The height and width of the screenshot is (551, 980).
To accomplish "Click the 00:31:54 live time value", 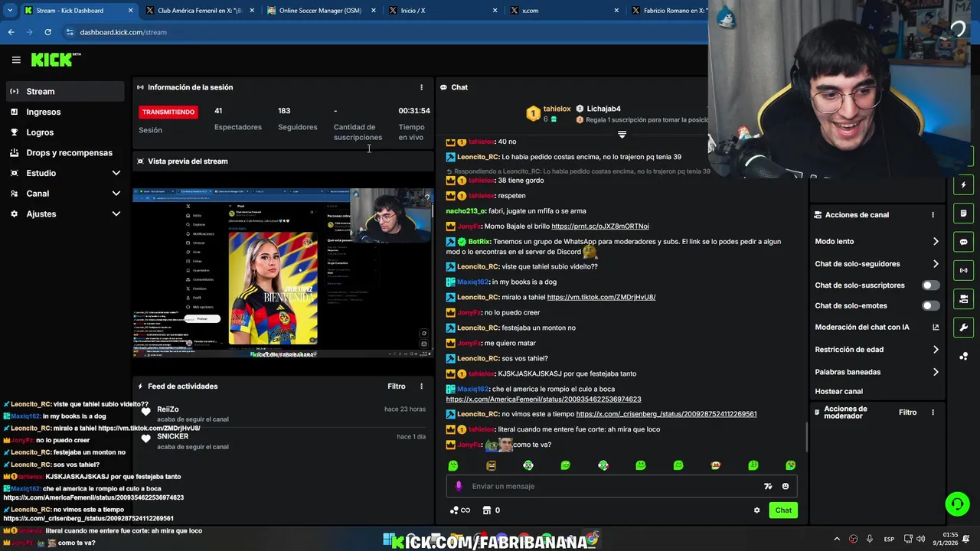I will [x=414, y=111].
